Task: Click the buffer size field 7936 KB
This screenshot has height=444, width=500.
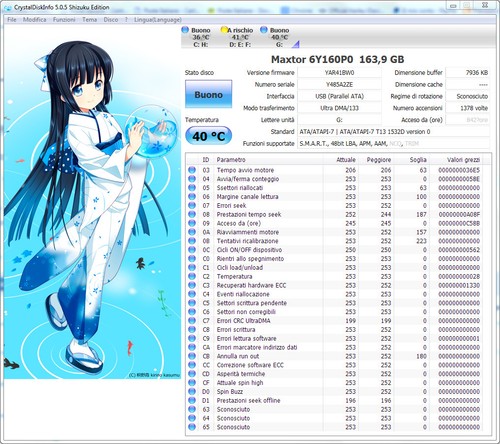Action: click(x=467, y=73)
